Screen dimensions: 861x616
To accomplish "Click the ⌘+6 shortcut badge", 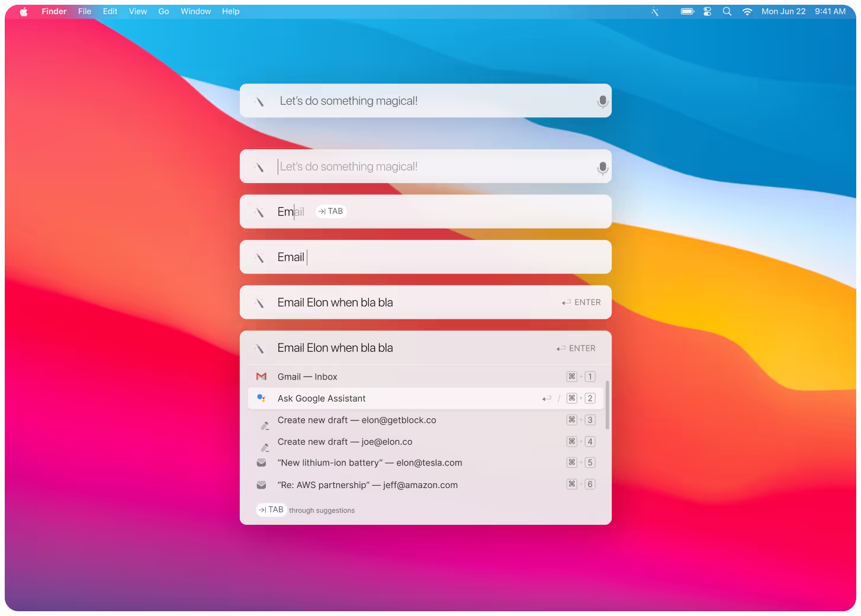I will point(581,485).
